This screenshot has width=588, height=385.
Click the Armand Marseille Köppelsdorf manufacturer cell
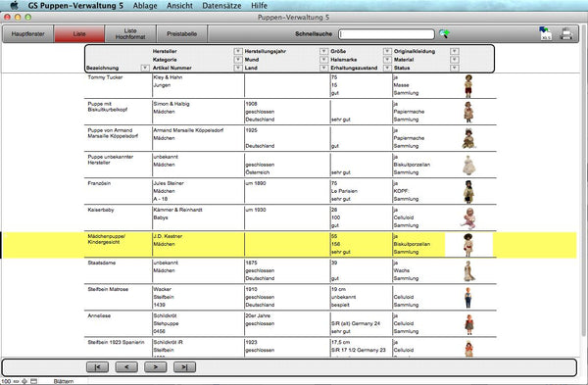[x=188, y=130]
